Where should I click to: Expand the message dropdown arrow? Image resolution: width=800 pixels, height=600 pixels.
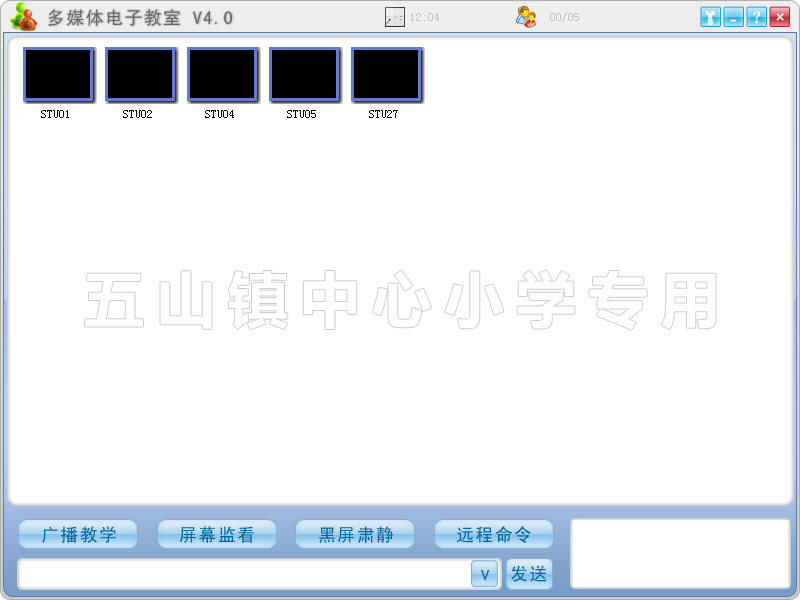tap(484, 574)
